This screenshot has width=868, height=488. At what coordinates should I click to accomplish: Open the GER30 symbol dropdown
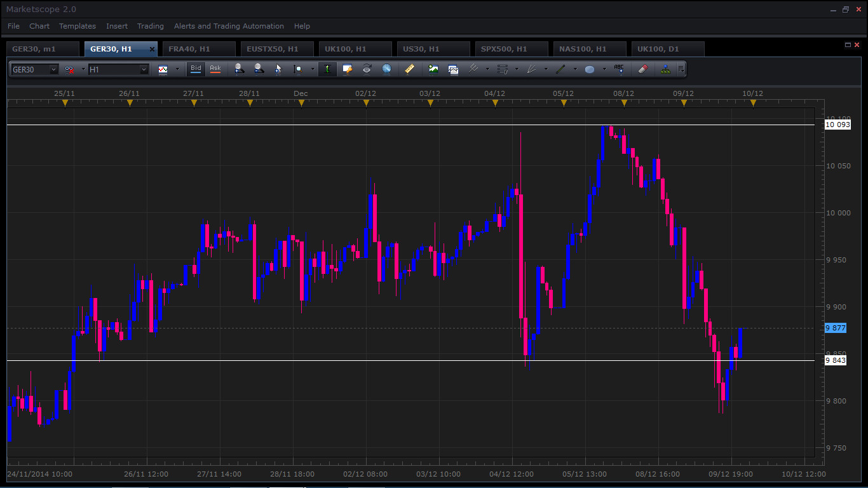[x=54, y=69]
